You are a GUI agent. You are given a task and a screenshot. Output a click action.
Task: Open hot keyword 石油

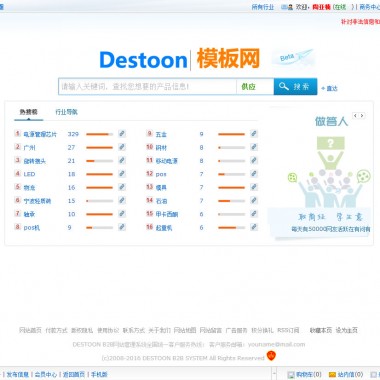[161, 201]
